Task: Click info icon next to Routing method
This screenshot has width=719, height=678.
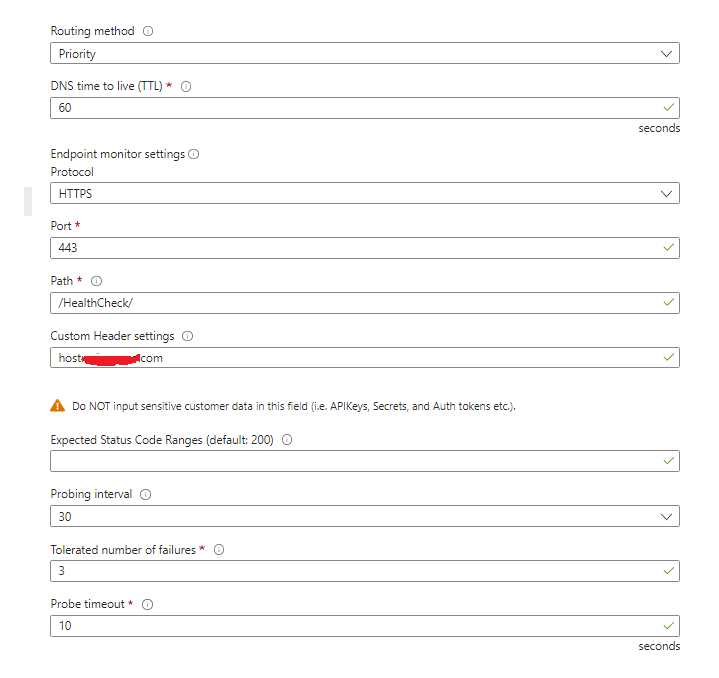Action: (x=148, y=31)
